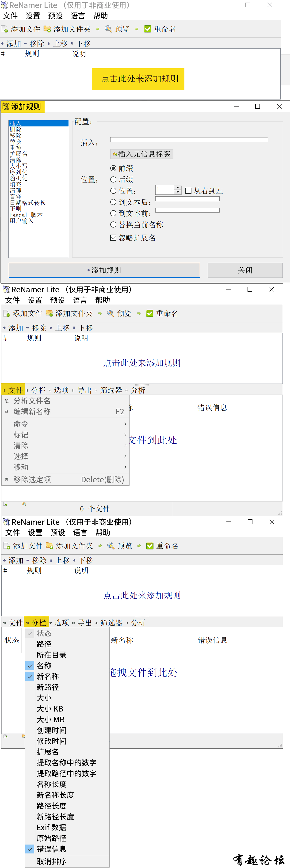Click 添加文件 icon in the window behind 添加规则 dialog
Image resolution: width=290 pixels, height=868 pixels.
pos(4,29)
